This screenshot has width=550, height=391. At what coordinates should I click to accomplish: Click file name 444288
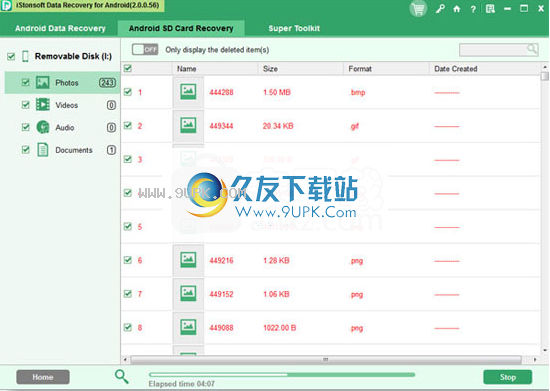[221, 92]
